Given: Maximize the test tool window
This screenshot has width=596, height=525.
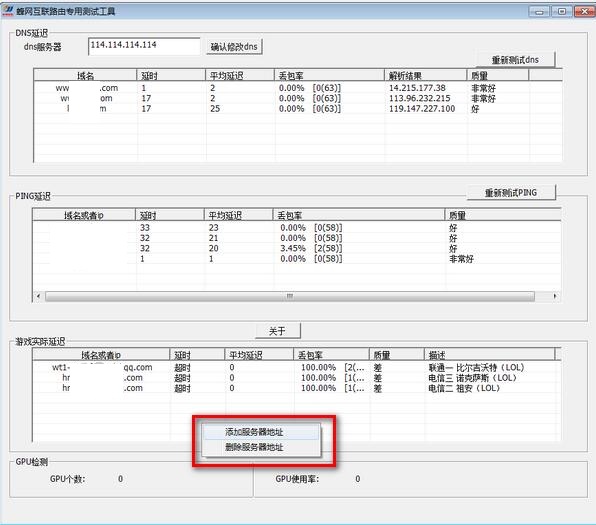Looking at the screenshot, I should [x=561, y=12].
